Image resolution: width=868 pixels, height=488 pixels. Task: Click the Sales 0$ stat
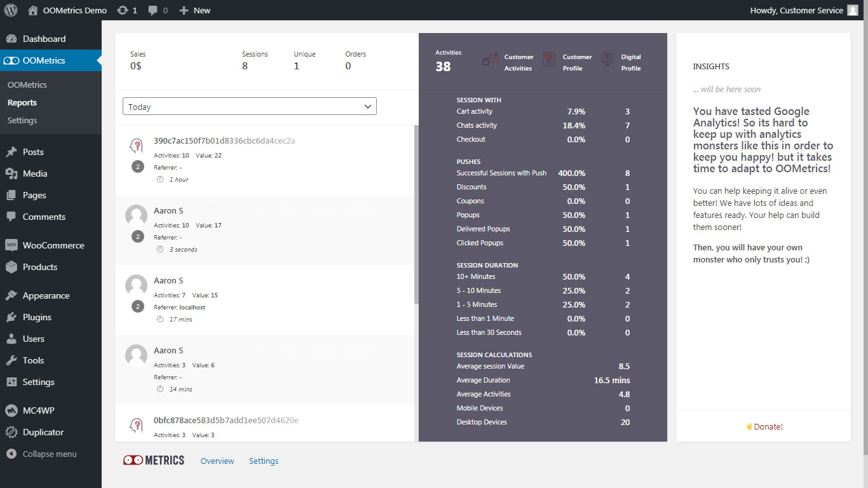coord(138,60)
